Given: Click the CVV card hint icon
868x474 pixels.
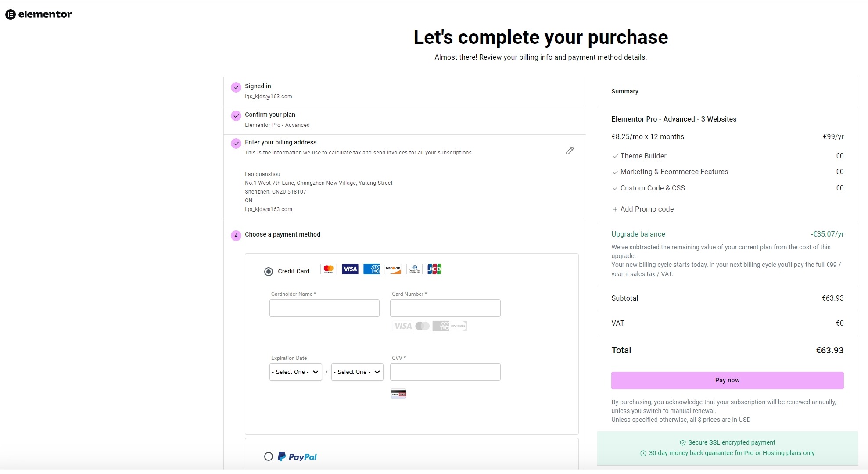Looking at the screenshot, I should (398, 394).
